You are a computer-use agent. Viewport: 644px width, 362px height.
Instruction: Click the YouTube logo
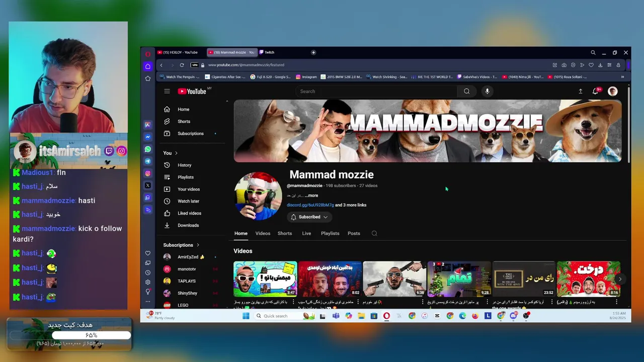tap(192, 92)
